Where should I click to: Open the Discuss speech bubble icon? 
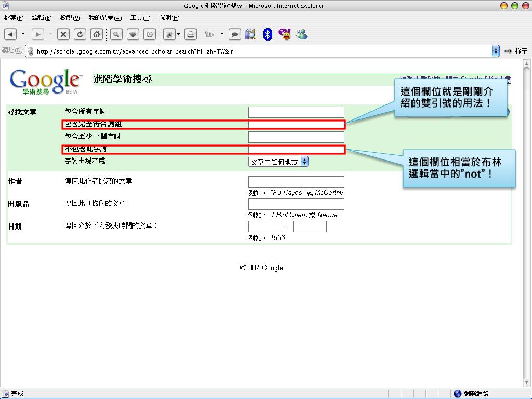click(234, 34)
